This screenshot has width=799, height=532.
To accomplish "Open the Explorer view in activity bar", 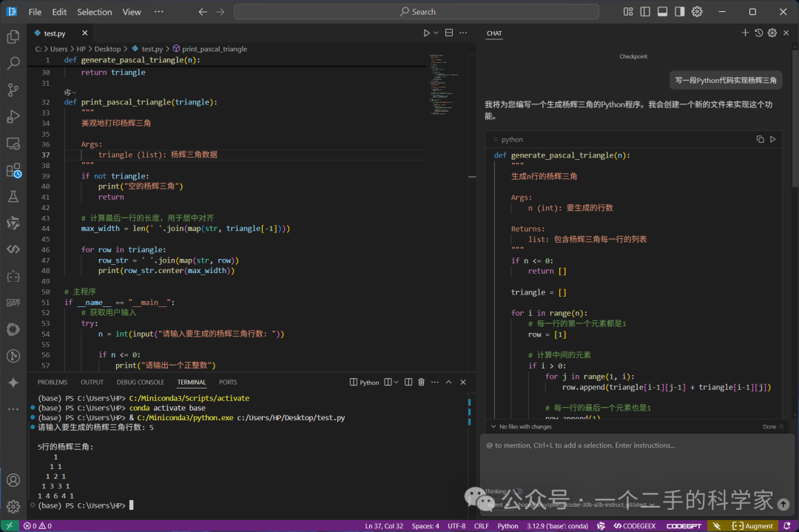I will tap(13, 37).
